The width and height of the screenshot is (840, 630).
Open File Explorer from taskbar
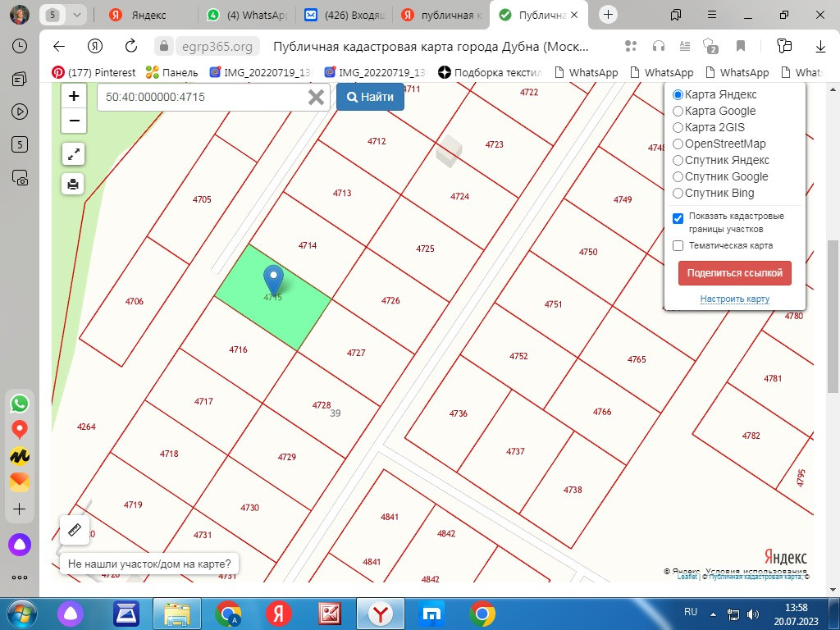click(x=177, y=614)
